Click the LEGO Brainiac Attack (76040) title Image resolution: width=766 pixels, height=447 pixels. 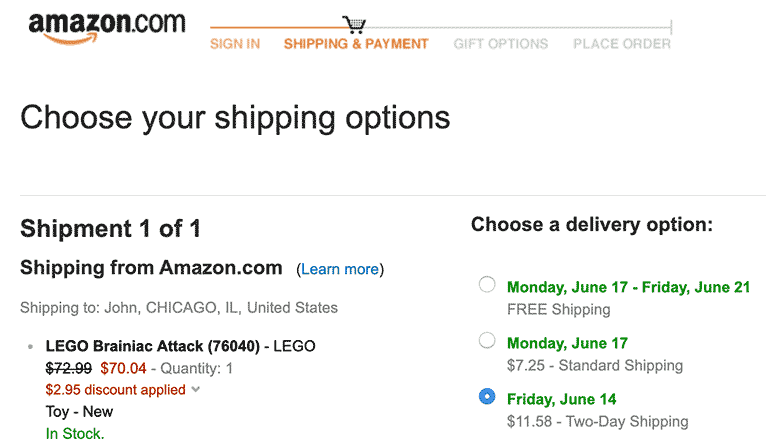click(152, 346)
